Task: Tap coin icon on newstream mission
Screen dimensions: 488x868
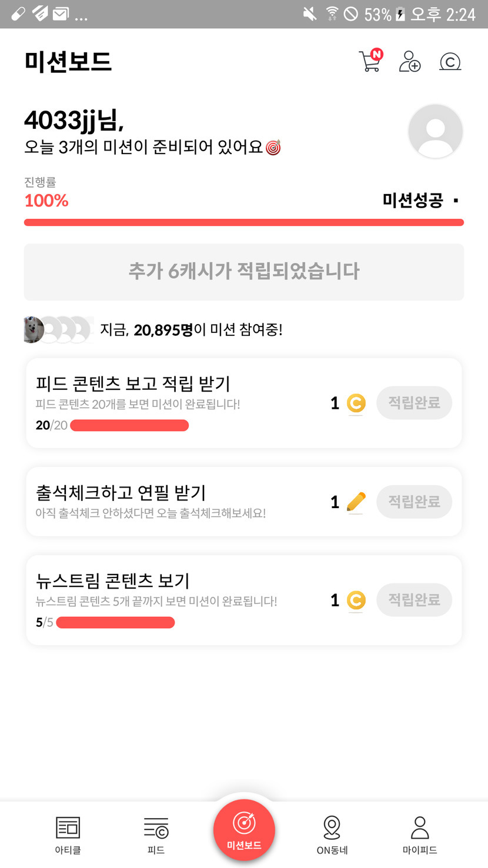Action: tap(356, 600)
